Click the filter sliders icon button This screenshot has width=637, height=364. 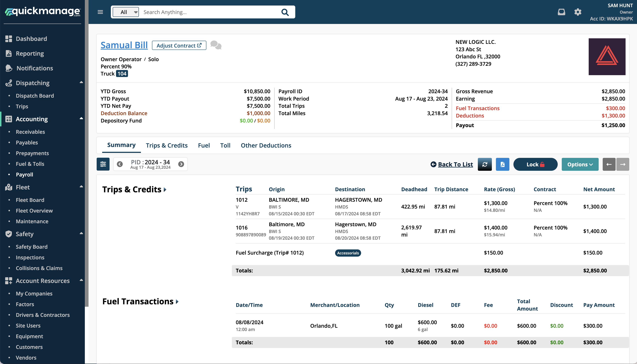103,164
